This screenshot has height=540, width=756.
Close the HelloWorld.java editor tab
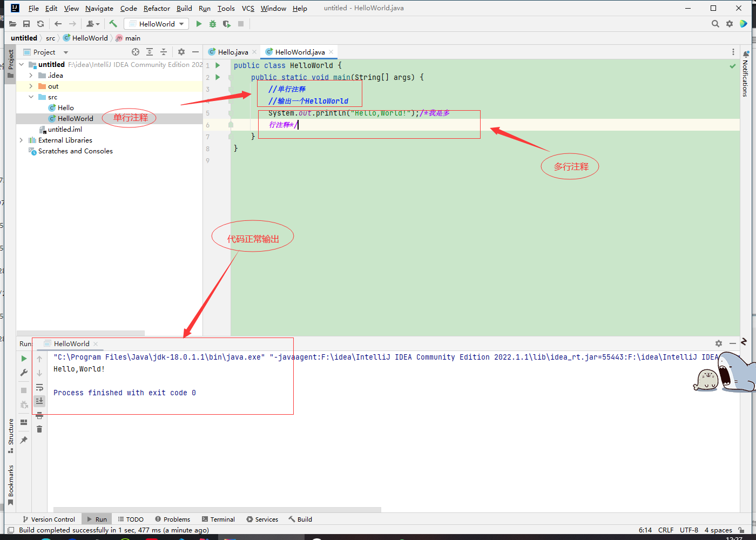click(332, 52)
